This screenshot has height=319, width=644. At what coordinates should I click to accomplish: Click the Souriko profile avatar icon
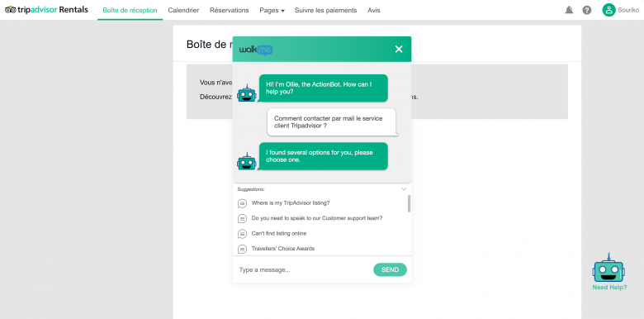608,10
